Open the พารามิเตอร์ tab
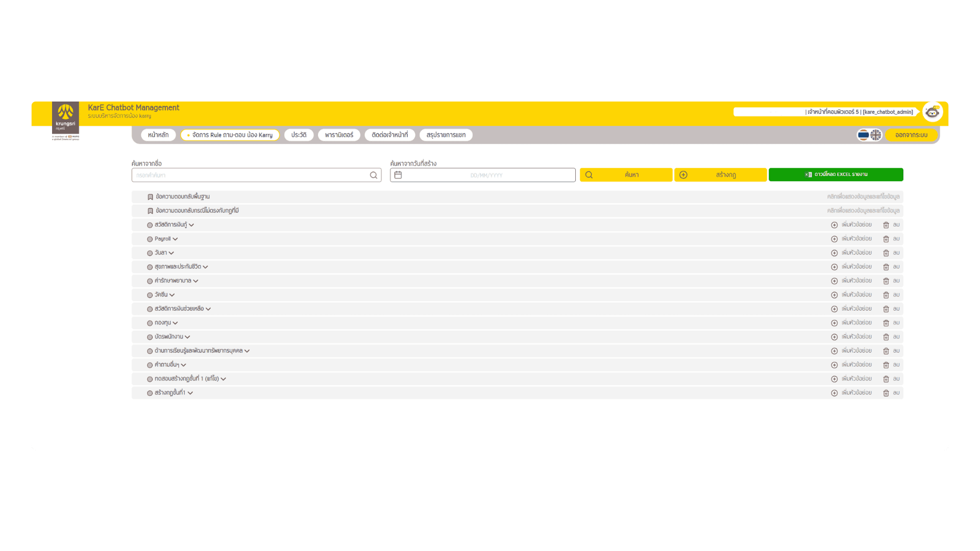 (338, 135)
